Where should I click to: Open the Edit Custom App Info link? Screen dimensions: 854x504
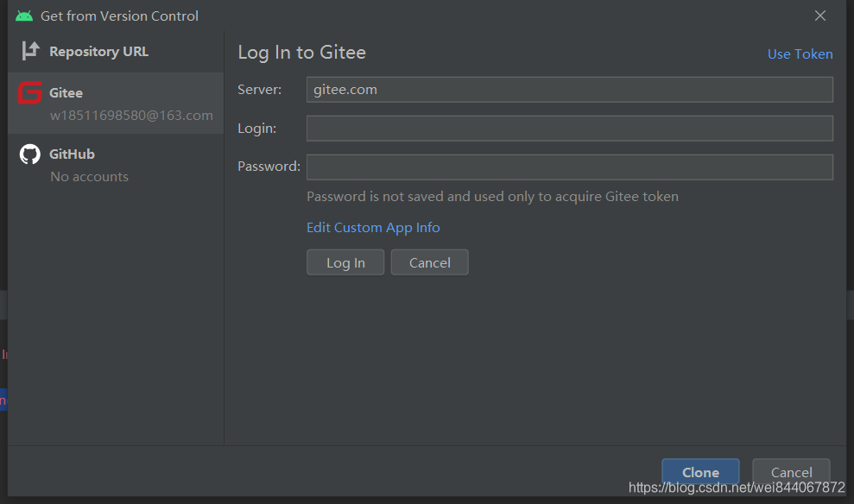(x=373, y=228)
